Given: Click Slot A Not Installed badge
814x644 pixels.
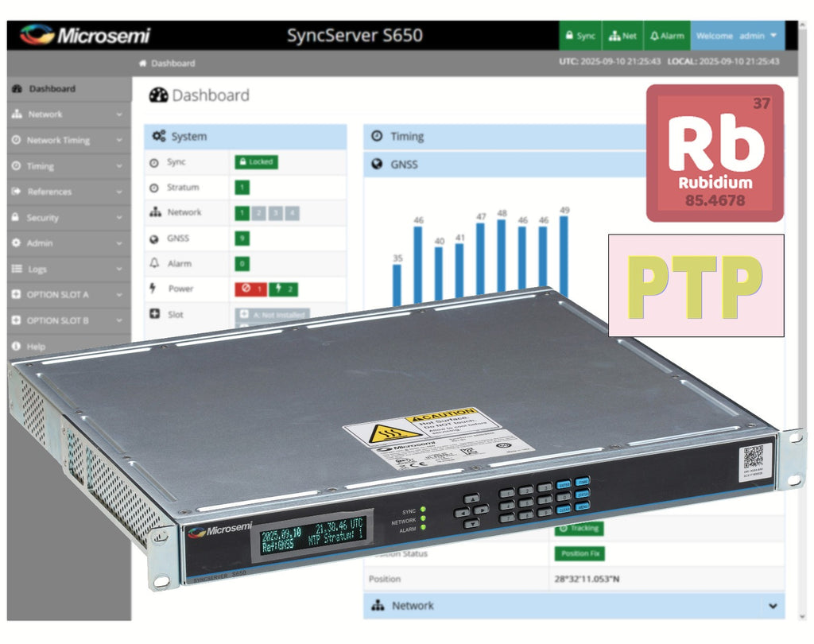Looking at the screenshot, I should coord(273,315).
